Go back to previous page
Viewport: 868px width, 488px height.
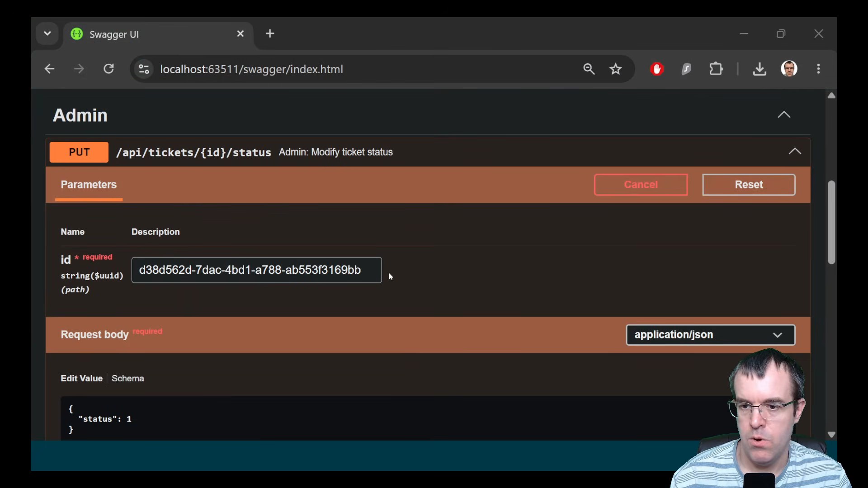tap(50, 69)
